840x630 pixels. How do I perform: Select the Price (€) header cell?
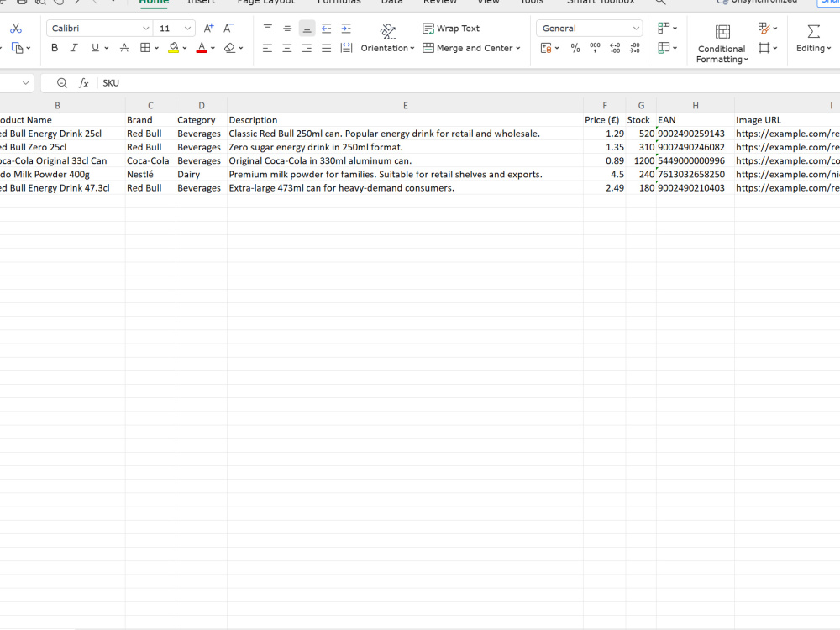tap(604, 120)
